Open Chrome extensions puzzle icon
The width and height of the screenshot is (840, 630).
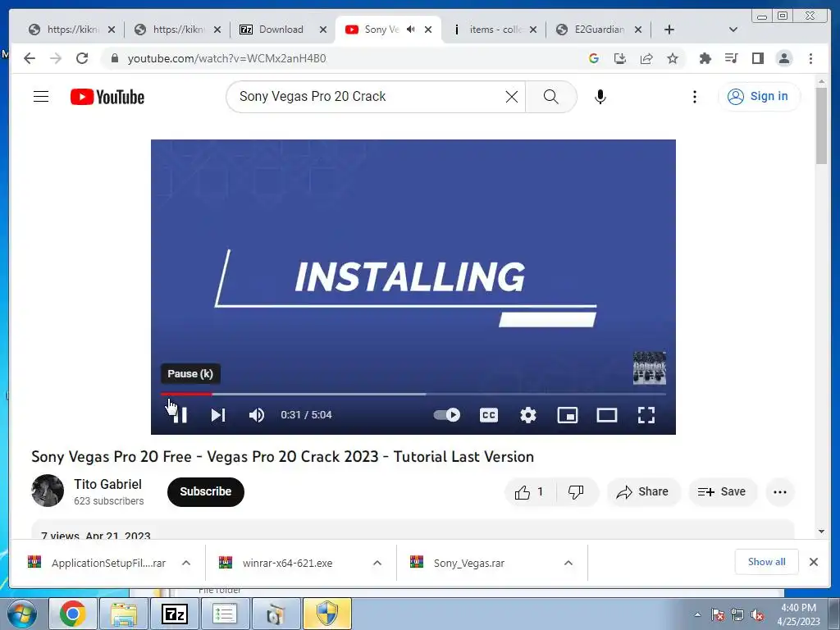coord(705,58)
